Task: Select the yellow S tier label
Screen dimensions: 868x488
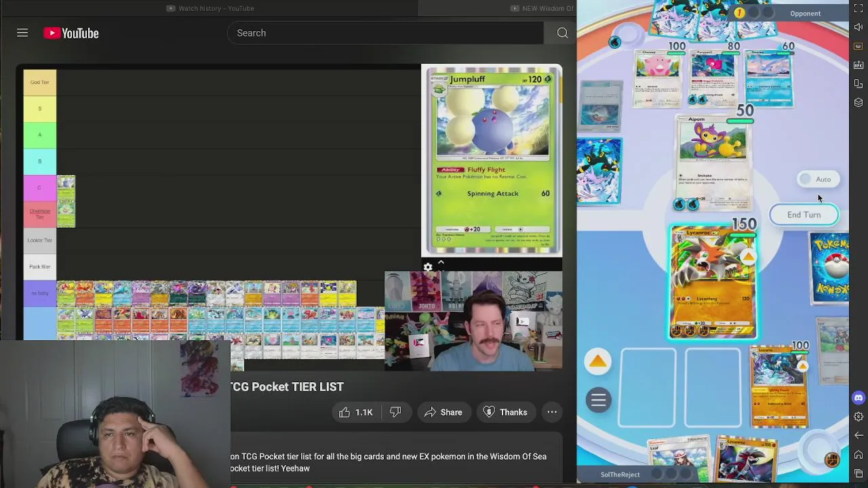Action: click(39, 108)
